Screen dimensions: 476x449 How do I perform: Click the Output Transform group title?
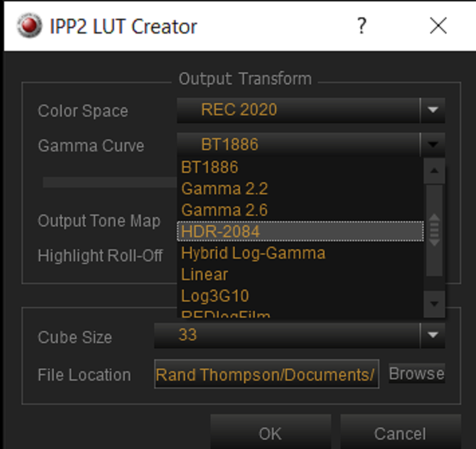pyautogui.click(x=245, y=79)
